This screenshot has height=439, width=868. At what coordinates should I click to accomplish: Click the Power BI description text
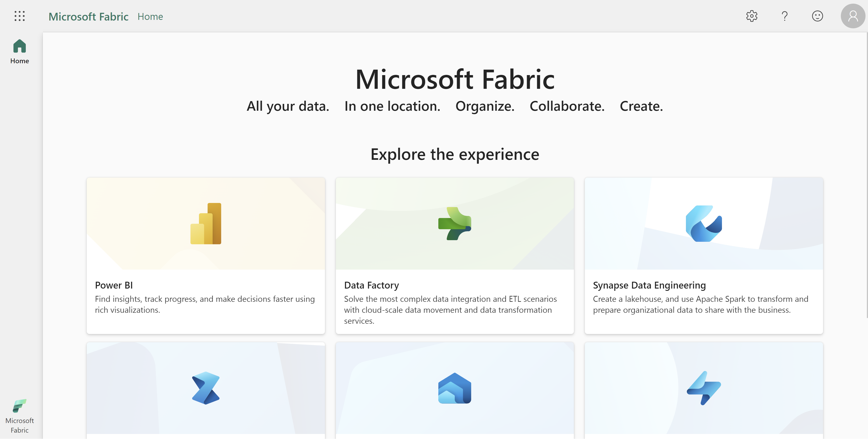(205, 305)
